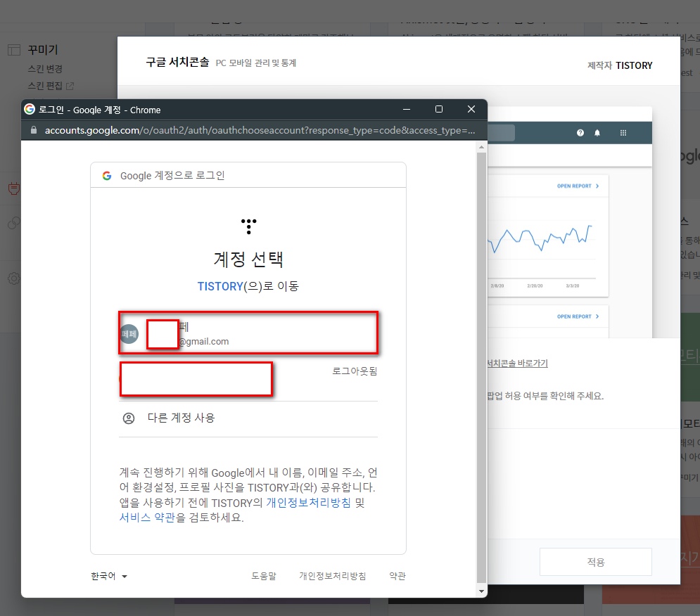Click the footer 개인정보처리방침 link
700x616 pixels.
point(333,576)
